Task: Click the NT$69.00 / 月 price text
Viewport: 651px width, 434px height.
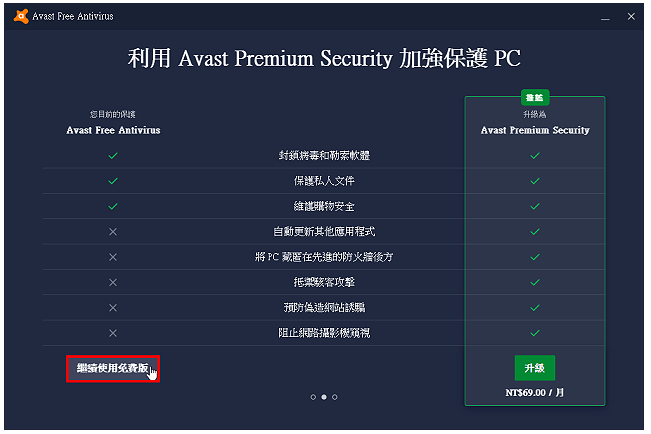Action: 535,393
